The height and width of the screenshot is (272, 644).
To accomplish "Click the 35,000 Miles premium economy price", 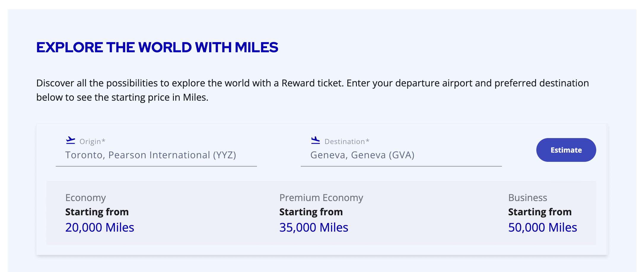I will pyautogui.click(x=314, y=227).
